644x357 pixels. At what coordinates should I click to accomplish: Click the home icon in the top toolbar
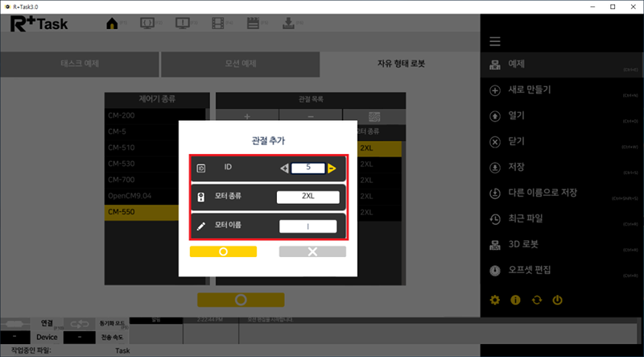click(112, 23)
